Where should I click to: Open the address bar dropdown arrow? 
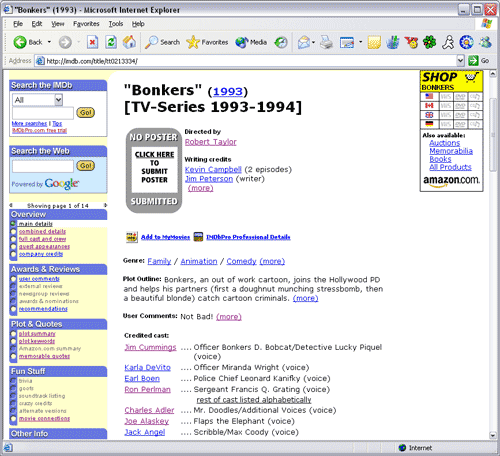coord(460,61)
